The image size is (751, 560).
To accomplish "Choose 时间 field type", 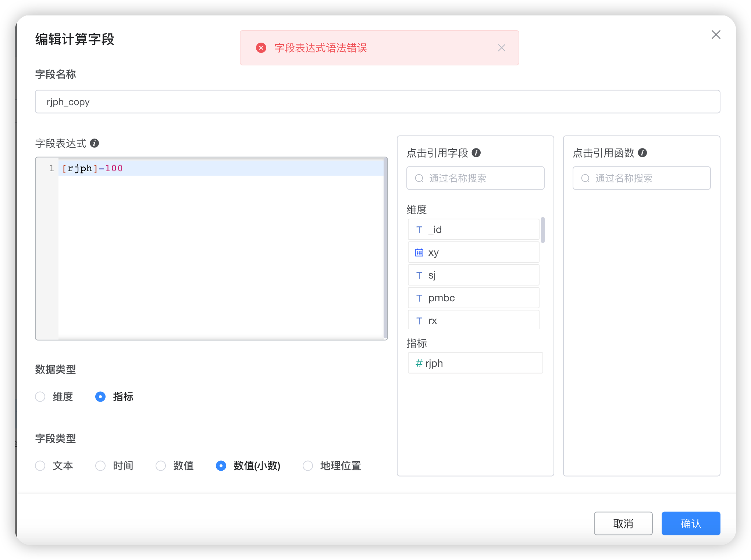I will coord(100,466).
